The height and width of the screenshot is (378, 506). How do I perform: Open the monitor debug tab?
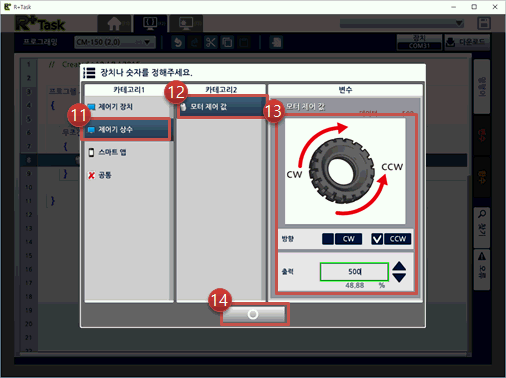pos(186,24)
